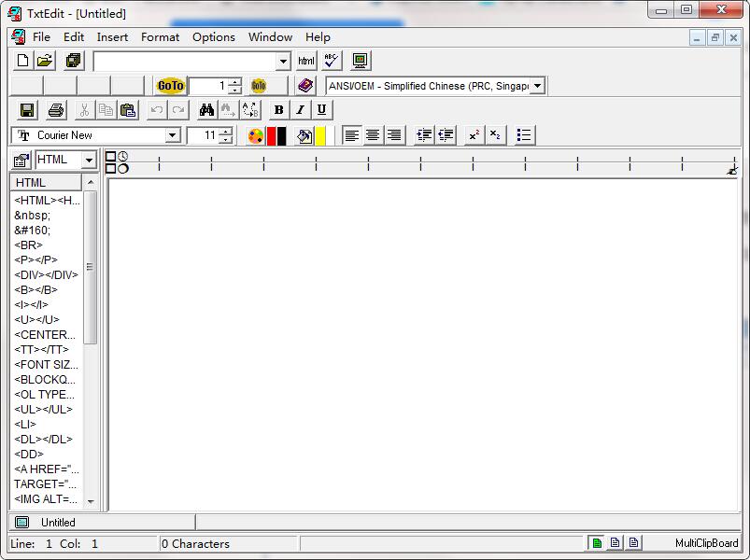
Task: Cut selection using scissors icon
Action: (84, 110)
